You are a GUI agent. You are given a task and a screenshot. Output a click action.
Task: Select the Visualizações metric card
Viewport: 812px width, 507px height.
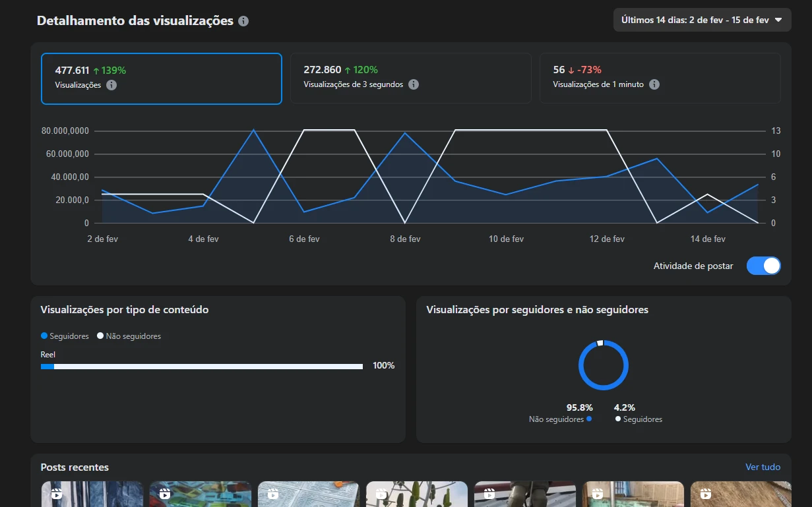click(161, 78)
